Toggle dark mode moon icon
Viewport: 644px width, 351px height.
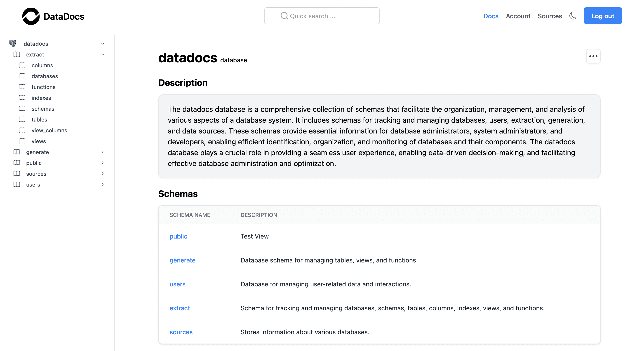[573, 16]
